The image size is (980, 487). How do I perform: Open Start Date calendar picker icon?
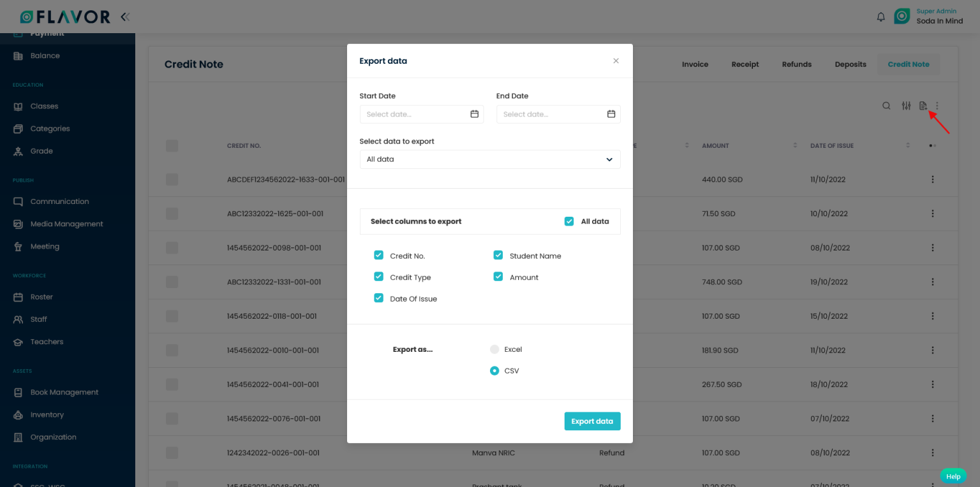click(474, 114)
